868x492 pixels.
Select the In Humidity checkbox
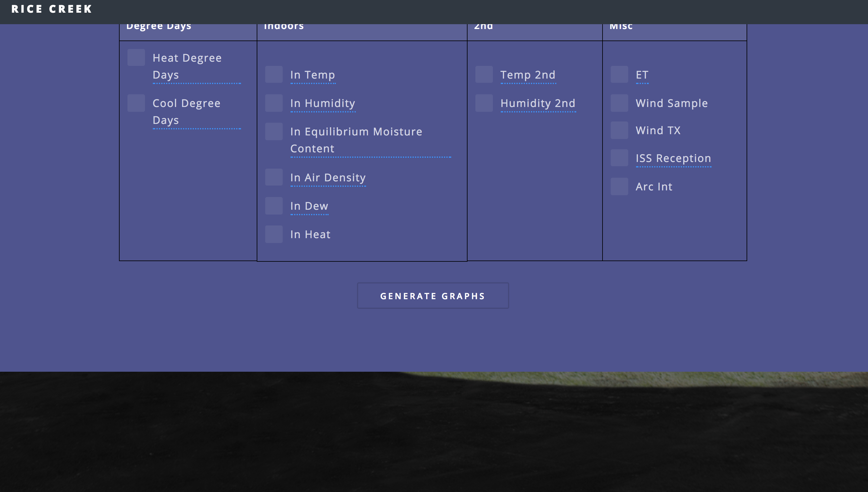273,103
